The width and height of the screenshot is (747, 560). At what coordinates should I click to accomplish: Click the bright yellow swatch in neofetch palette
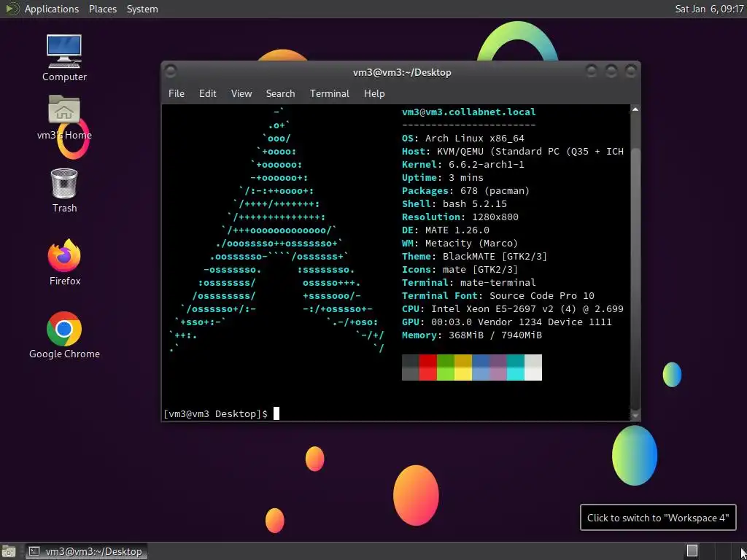(463, 374)
